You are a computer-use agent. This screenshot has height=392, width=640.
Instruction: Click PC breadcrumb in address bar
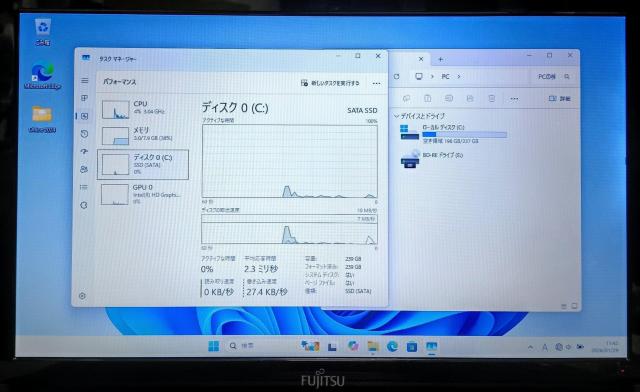445,76
